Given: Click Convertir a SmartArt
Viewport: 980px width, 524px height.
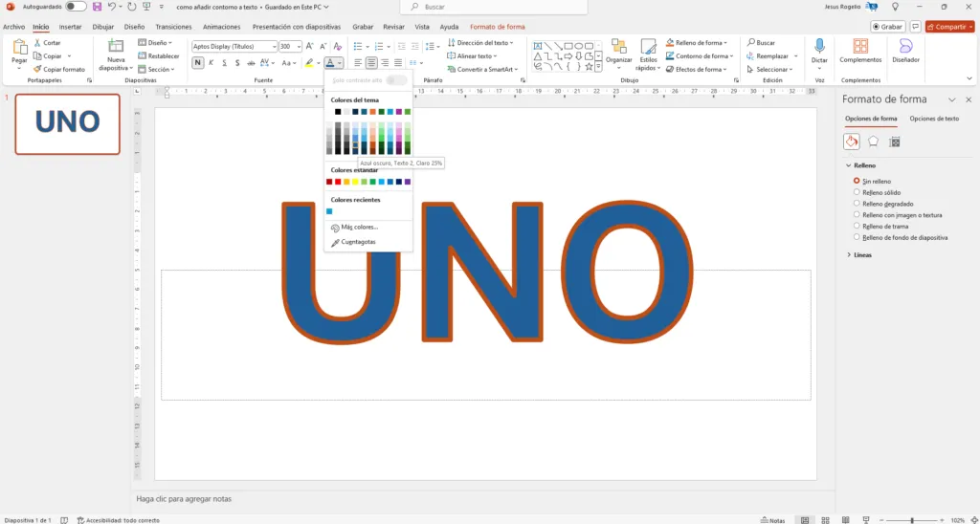Looking at the screenshot, I should pos(485,70).
